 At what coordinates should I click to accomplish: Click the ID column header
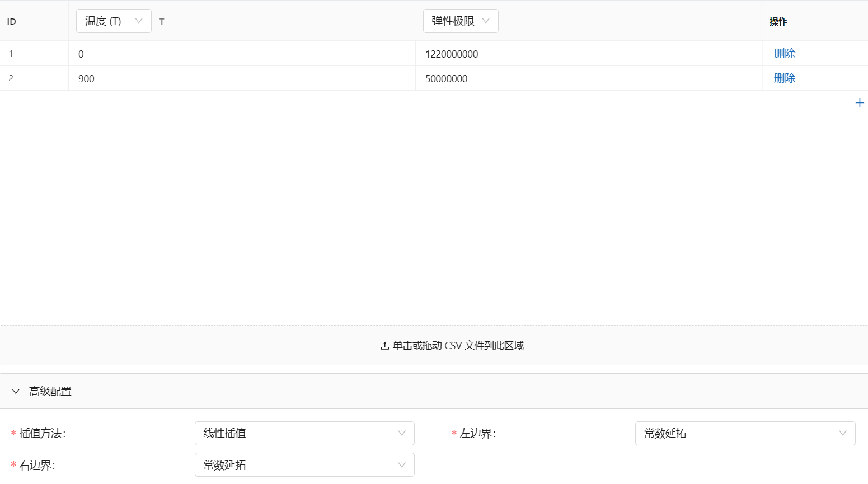click(34, 21)
